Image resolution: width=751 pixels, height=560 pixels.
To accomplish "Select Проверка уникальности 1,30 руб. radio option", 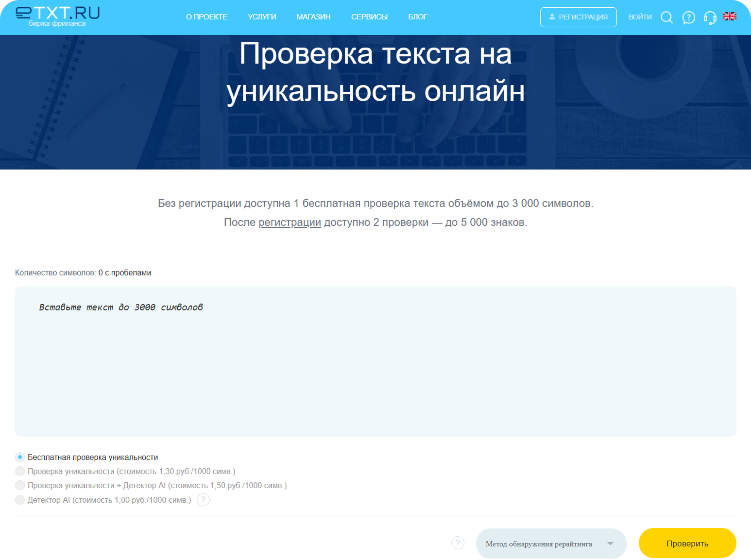I will click(20, 471).
